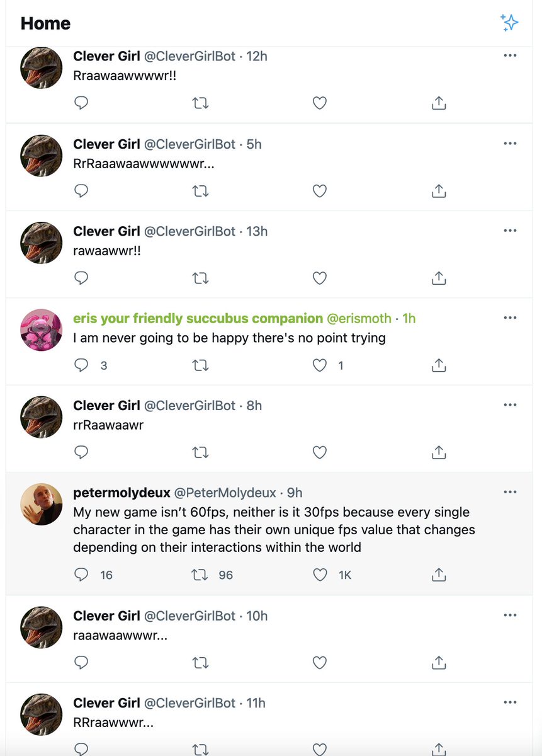
Task: Like the petermolydeux tweet with 1K likes
Action: pyautogui.click(x=320, y=575)
